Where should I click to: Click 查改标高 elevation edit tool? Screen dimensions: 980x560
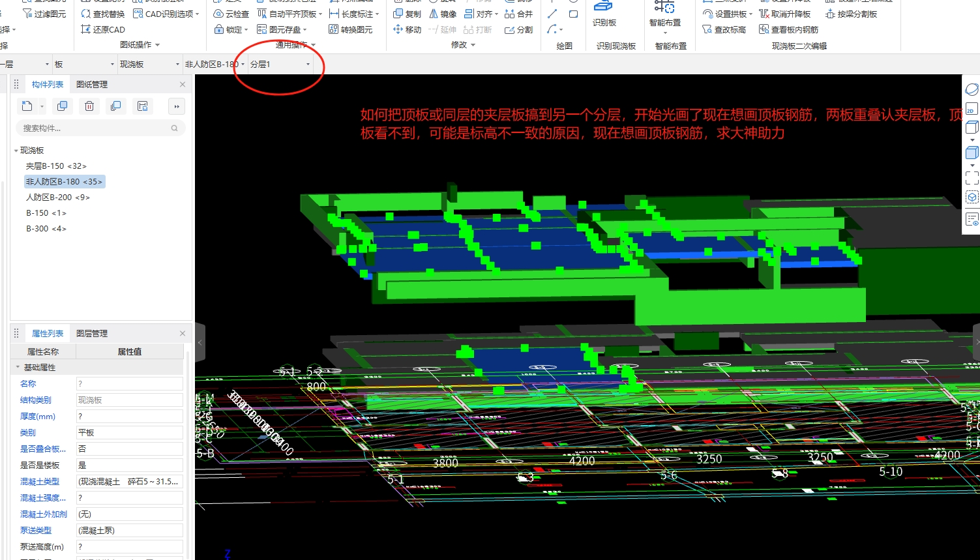click(x=724, y=29)
